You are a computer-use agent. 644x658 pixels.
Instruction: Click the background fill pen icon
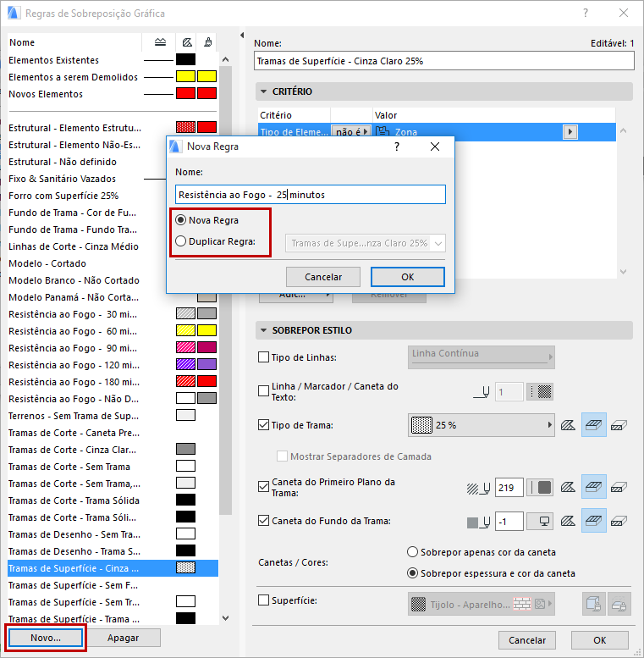coord(478,522)
